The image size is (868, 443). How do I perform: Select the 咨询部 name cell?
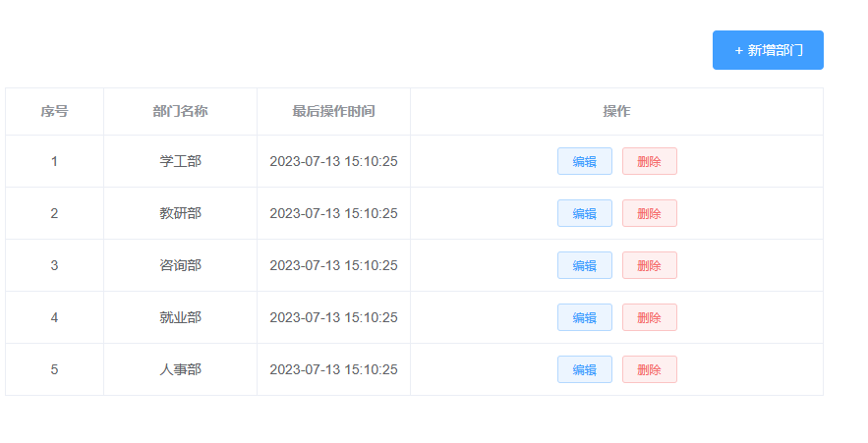point(180,265)
